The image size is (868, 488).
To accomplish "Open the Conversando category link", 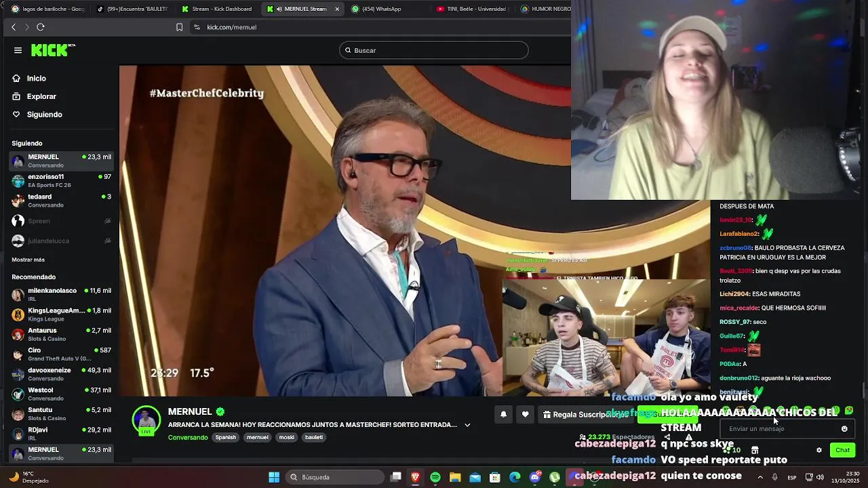I will [x=188, y=437].
